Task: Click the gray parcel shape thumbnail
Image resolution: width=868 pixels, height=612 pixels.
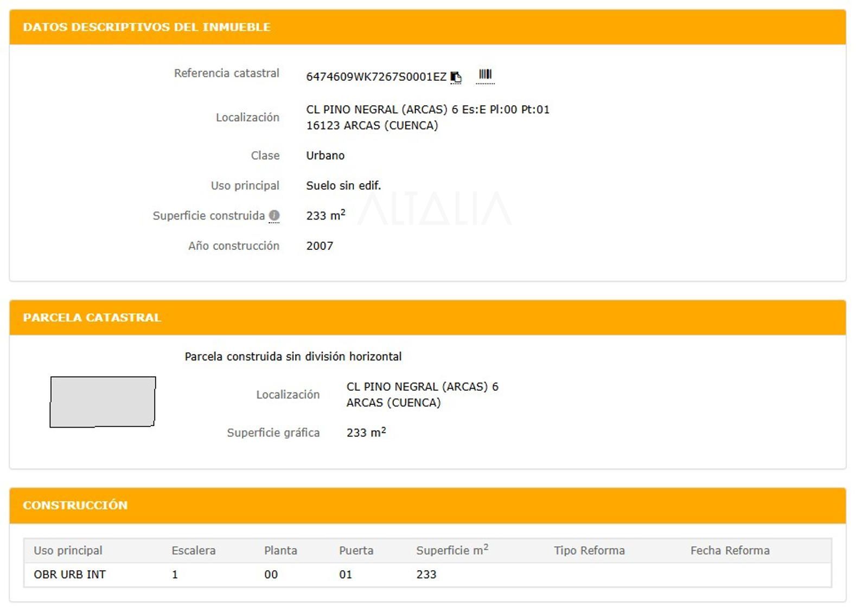Action: [x=103, y=402]
